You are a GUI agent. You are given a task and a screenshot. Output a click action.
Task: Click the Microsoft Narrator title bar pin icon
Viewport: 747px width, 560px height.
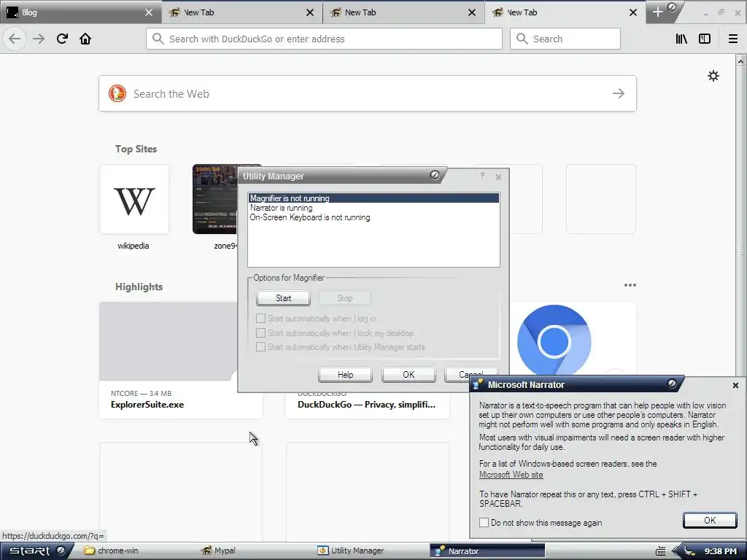(x=672, y=384)
